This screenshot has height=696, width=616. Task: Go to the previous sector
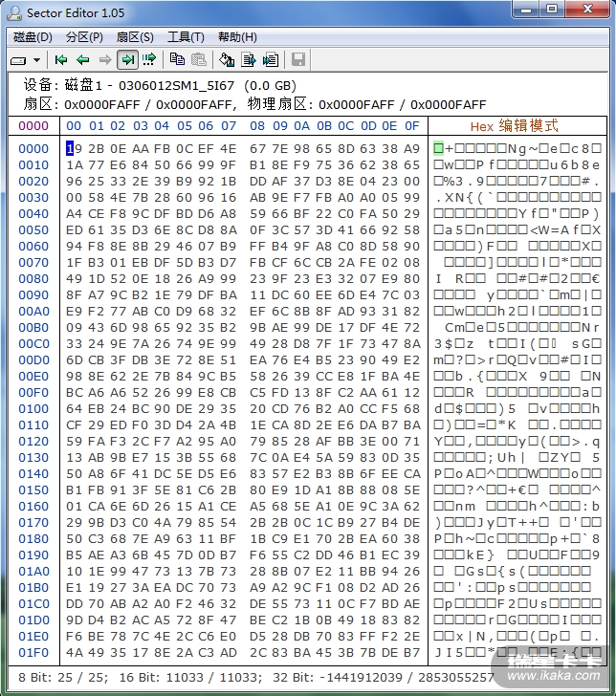(83, 59)
